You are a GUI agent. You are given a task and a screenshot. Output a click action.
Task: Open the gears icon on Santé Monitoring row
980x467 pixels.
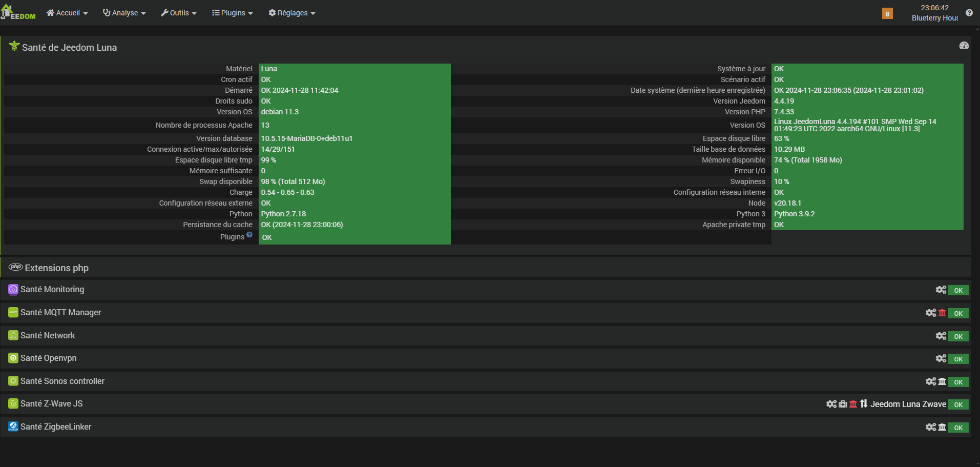pos(941,290)
